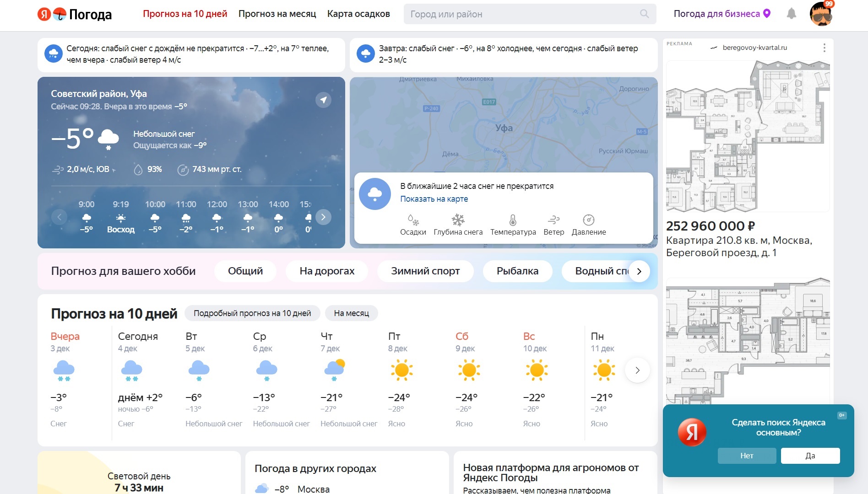This screenshot has height=494, width=868.
Task: Show the Давление map layer
Action: point(588,225)
